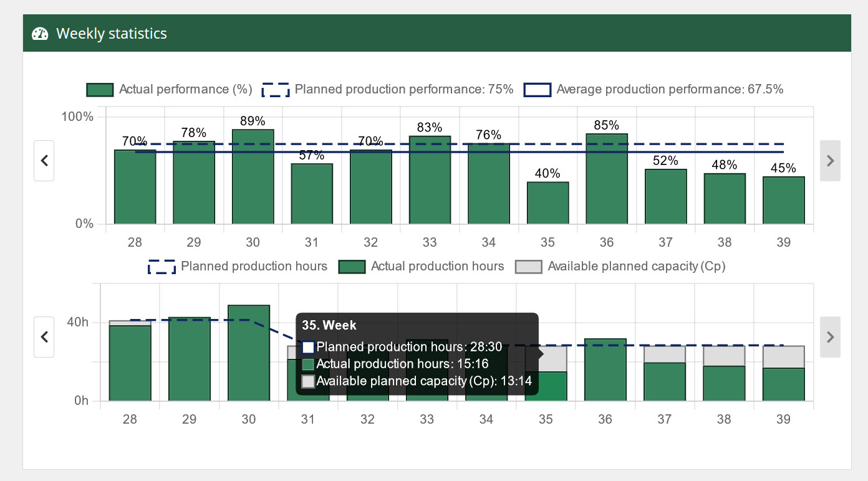Show later weeks in production hours chart
This screenshot has width=868, height=481.
point(830,336)
